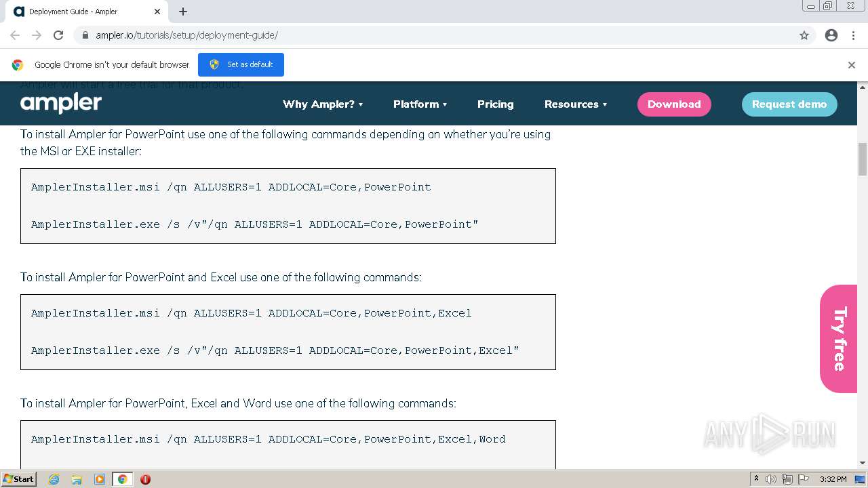Image resolution: width=868 pixels, height=488 pixels.
Task: Click the Chrome forward arrow
Action: point(37,35)
